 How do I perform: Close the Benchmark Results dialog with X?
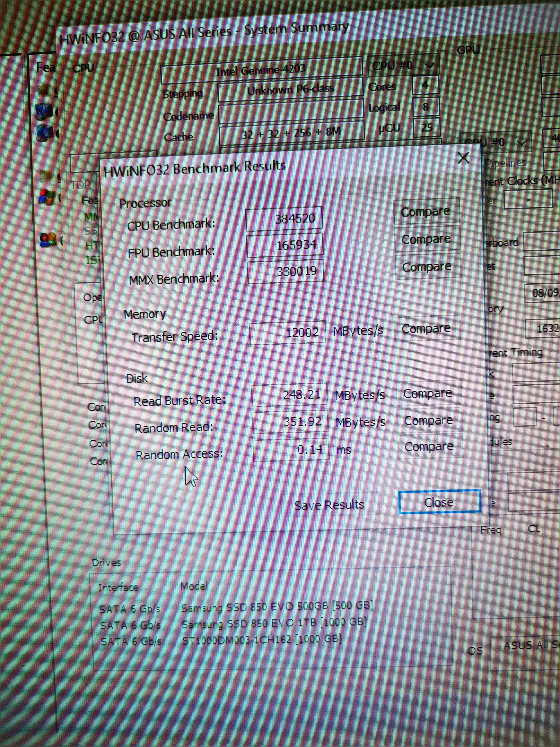pyautogui.click(x=463, y=158)
